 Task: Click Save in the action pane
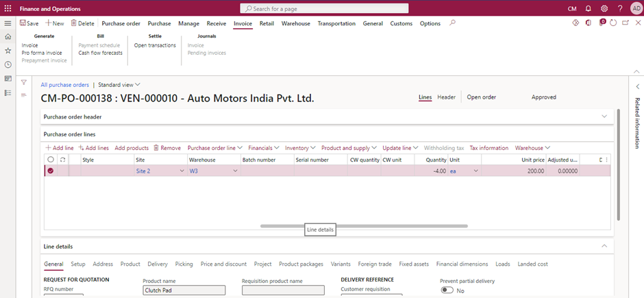click(x=29, y=23)
